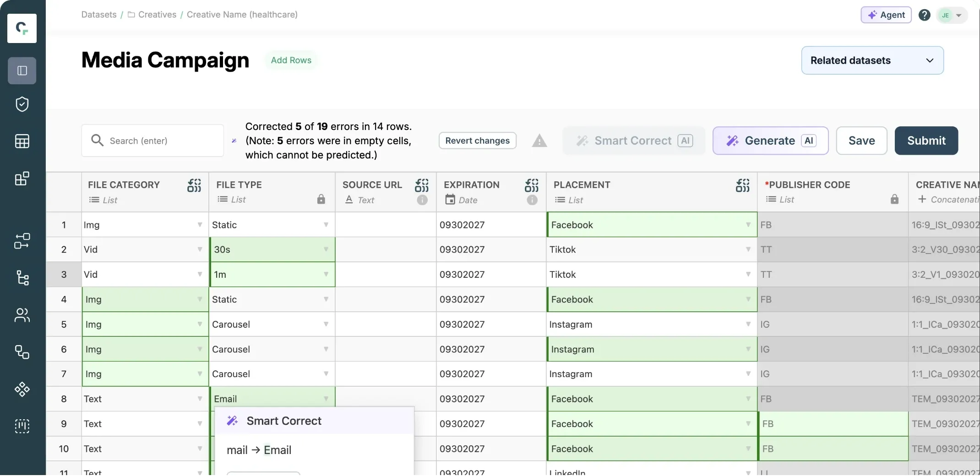Click File Category column transform icon
This screenshot has width=980, height=476.
coord(194,185)
